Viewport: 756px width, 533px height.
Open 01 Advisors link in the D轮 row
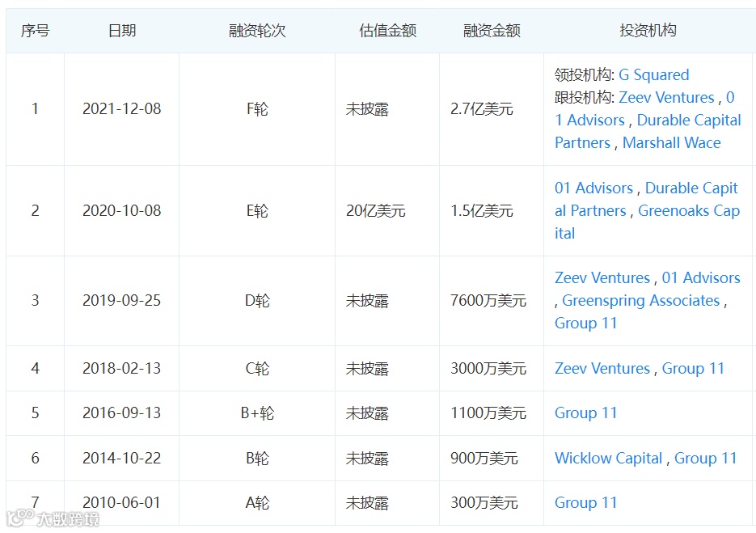coord(700,278)
